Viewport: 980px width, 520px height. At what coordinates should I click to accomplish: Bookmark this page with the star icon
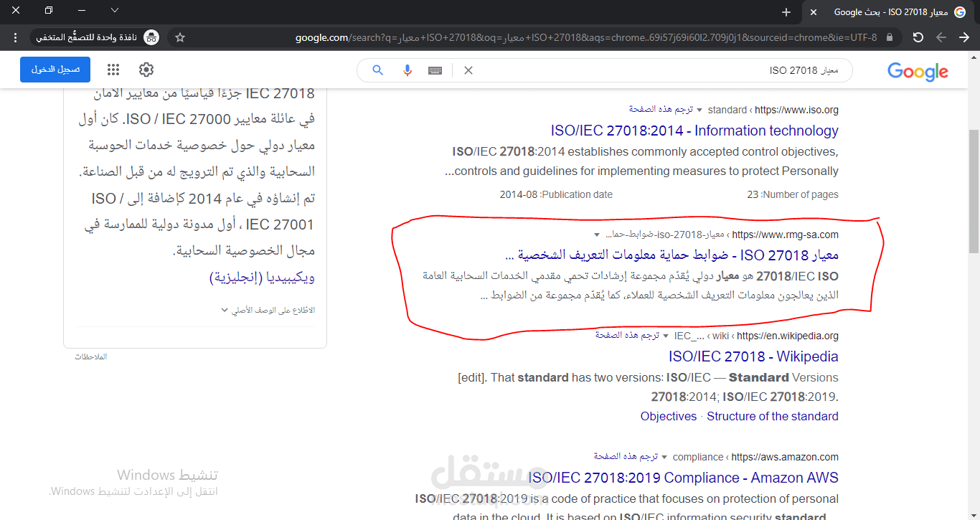[x=180, y=37]
